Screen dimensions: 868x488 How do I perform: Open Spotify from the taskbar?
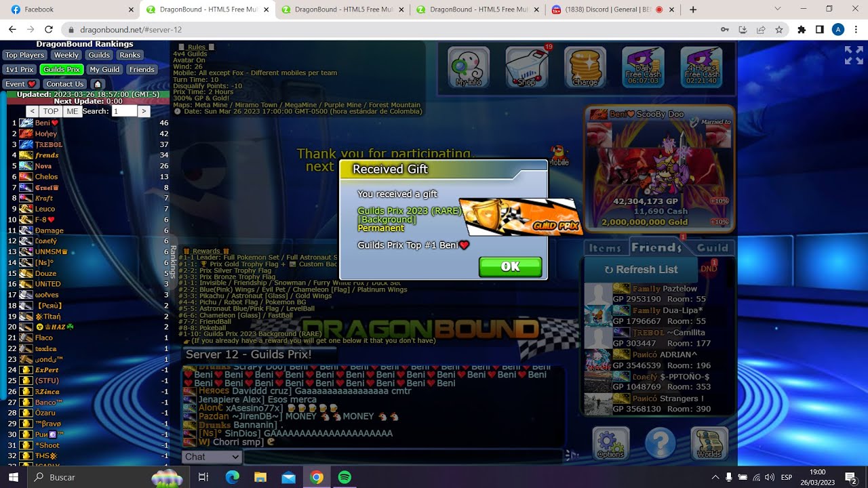click(344, 477)
